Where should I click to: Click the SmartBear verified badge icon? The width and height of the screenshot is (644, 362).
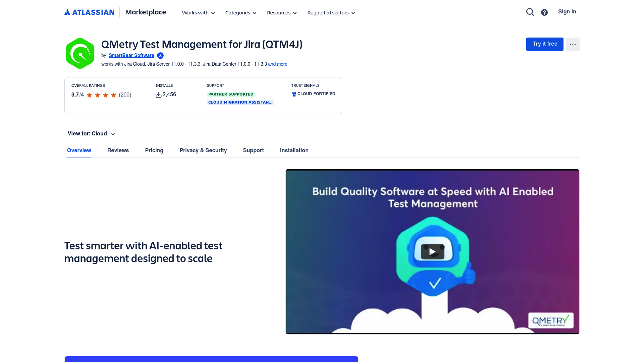(x=160, y=56)
